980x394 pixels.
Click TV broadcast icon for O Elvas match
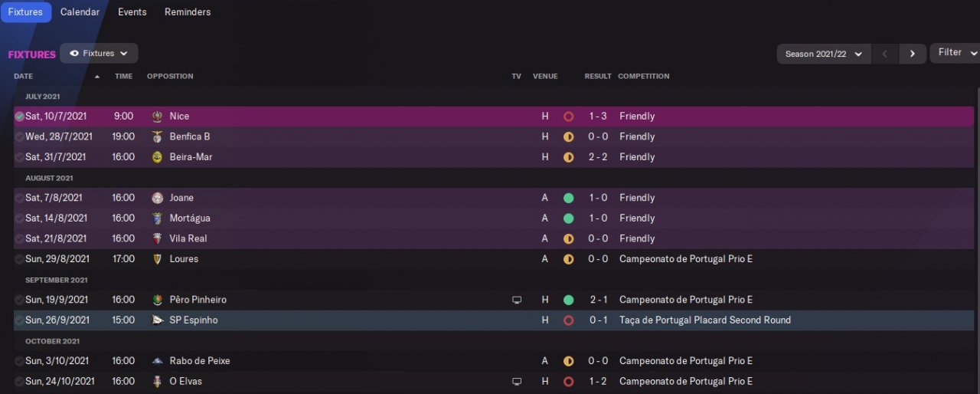click(517, 382)
